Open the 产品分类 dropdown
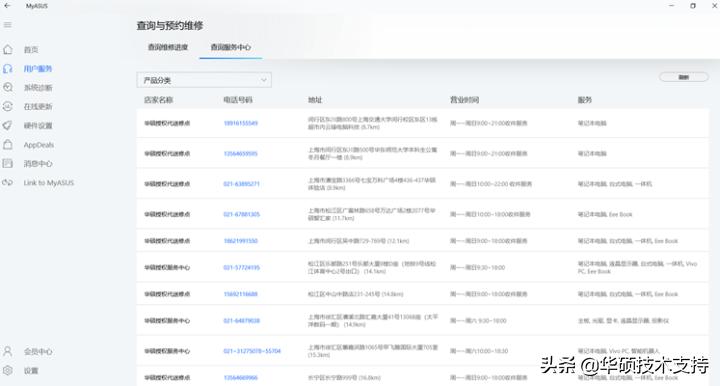The height and width of the screenshot is (386, 720). point(204,80)
